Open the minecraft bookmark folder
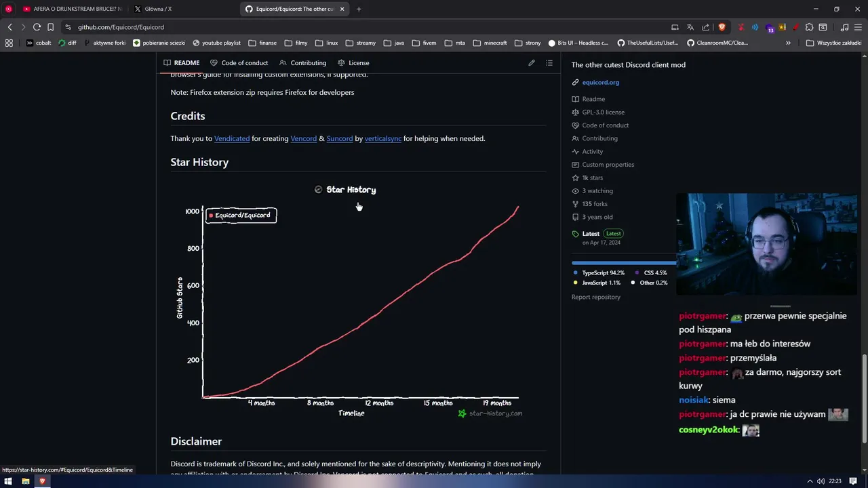Screen dimensions: 868x488 point(490,43)
